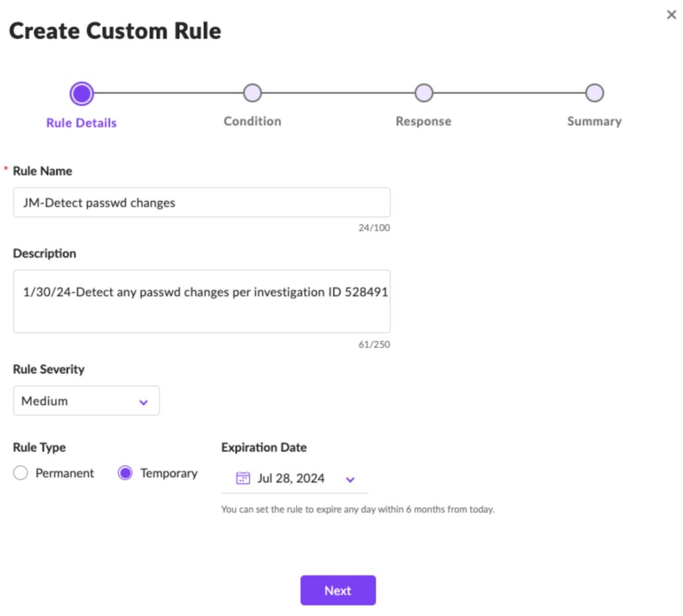Toggle the Temporary radio to Permanent
This screenshot has width=683, height=616.
tap(21, 473)
